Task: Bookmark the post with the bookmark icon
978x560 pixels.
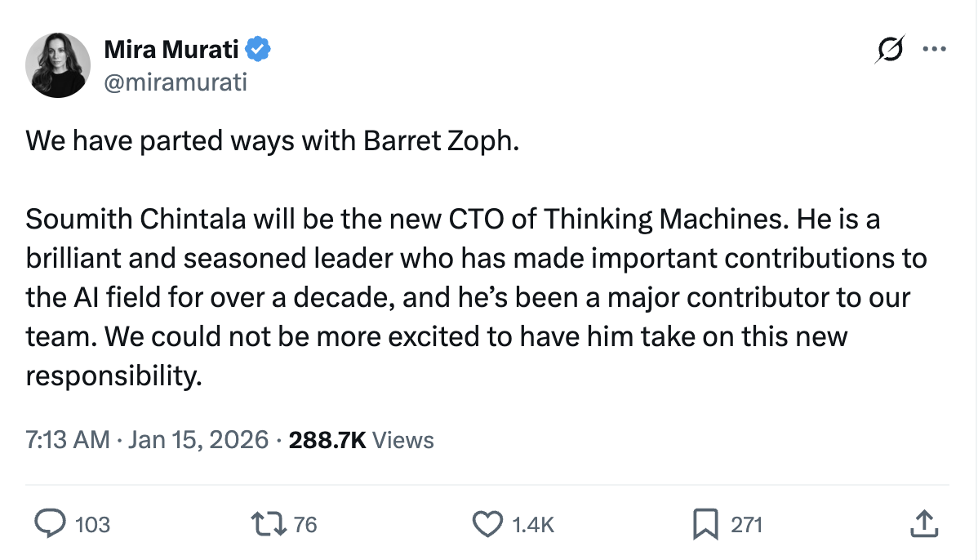Action: pyautogui.click(x=705, y=524)
